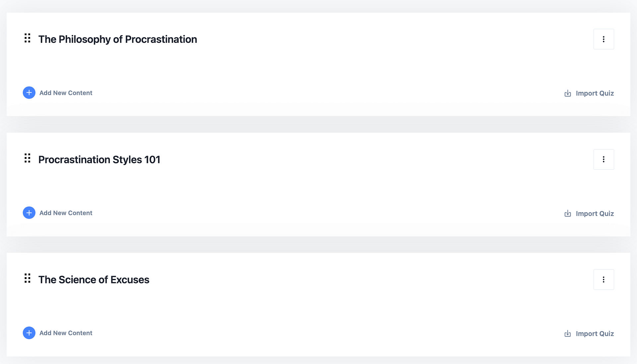Click Import Quiz text in Procrastination Styles 101 section
This screenshot has height=364, width=637.
[x=595, y=213]
